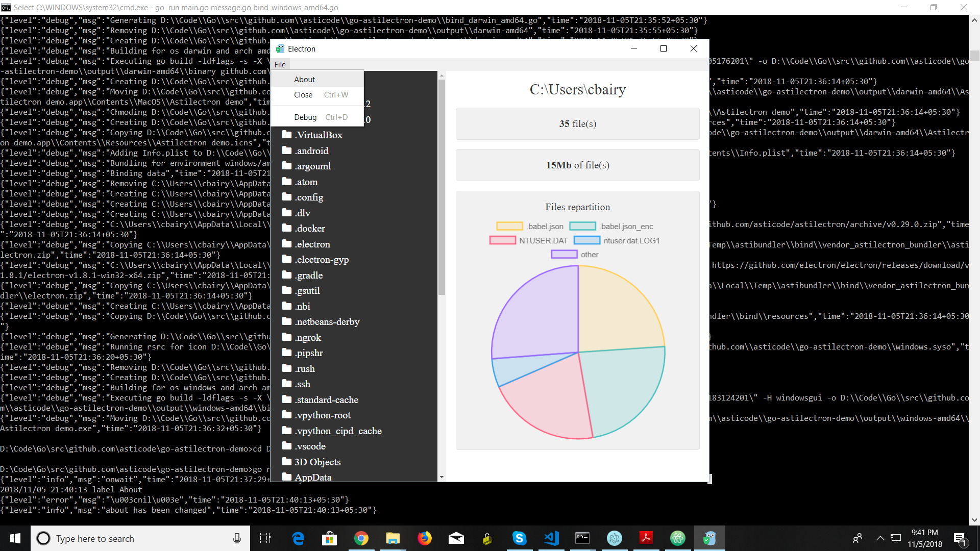Click the pink ntuser.dat.LOG1 color swatch

click(586, 240)
